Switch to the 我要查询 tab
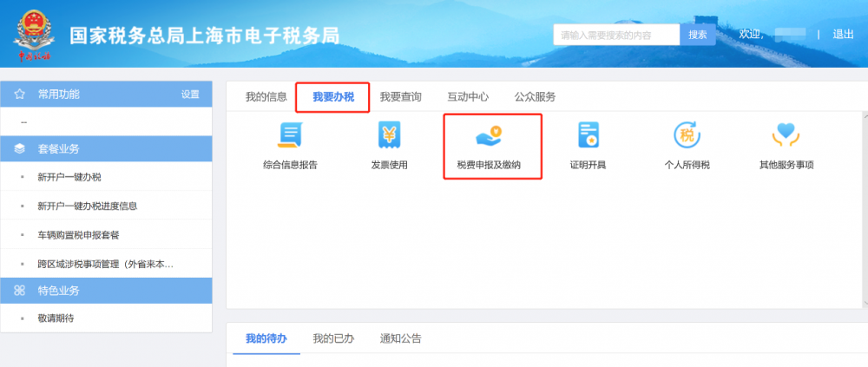868x367 pixels. pyautogui.click(x=400, y=97)
